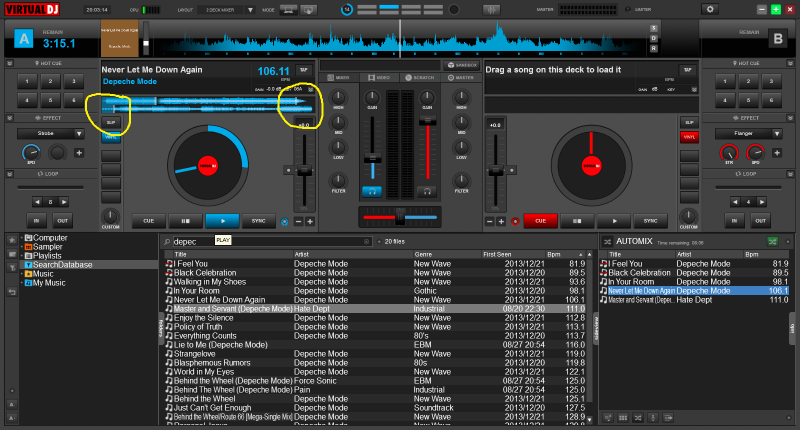
Task: Click deck A pitch slider handle
Action: click(x=304, y=171)
